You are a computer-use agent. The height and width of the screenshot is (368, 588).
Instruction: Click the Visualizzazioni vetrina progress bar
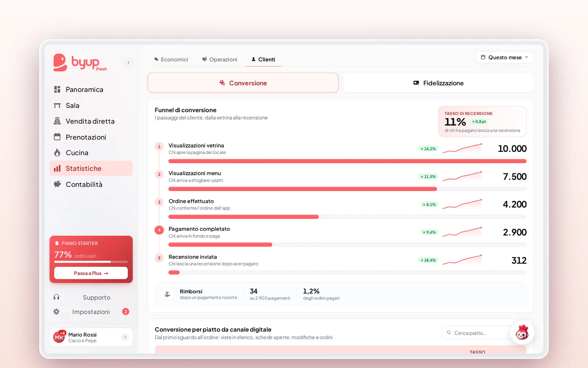point(347,161)
